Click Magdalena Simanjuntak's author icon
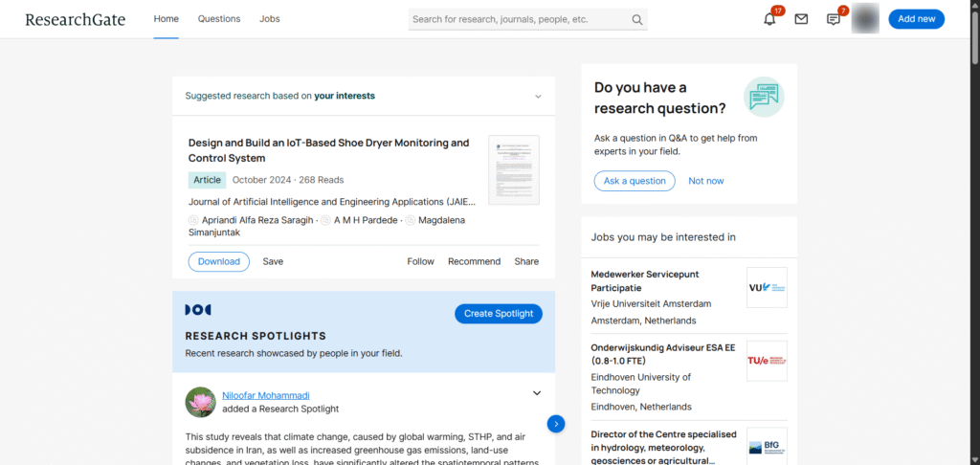This screenshot has height=465, width=980. pos(410,220)
